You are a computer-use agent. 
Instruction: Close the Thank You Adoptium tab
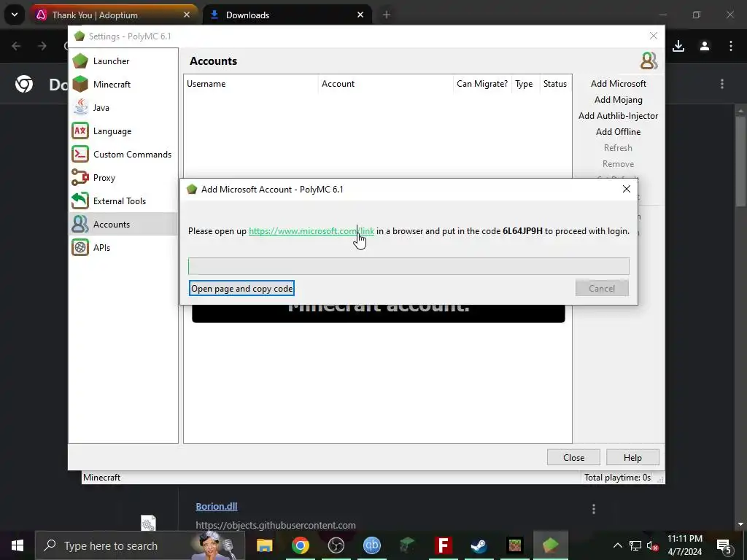187,15
